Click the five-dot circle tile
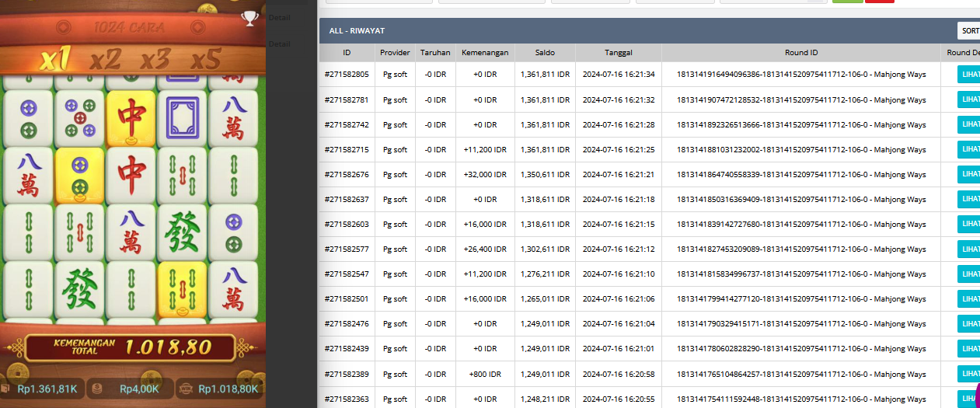Screen dimensions: 980x408 (x=79, y=118)
